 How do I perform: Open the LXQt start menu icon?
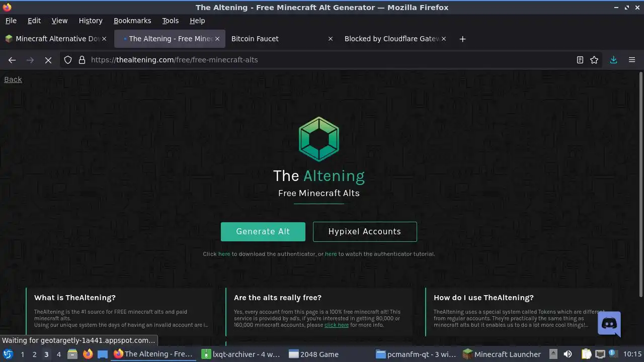pyautogui.click(x=8, y=354)
